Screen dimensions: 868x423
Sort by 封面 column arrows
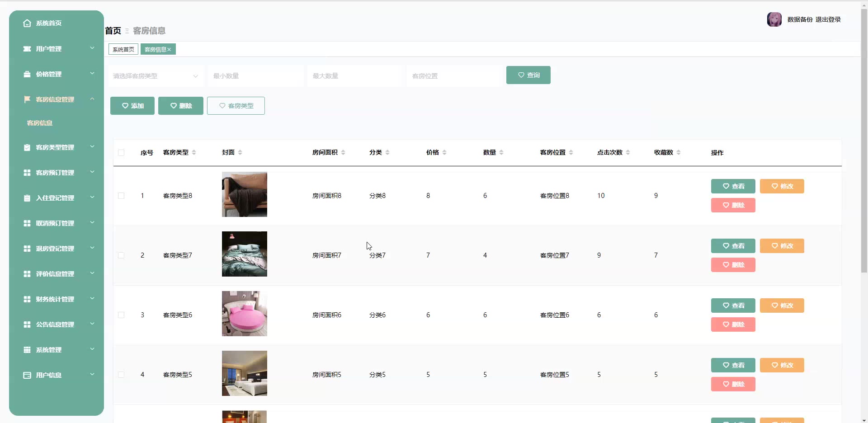[240, 152]
